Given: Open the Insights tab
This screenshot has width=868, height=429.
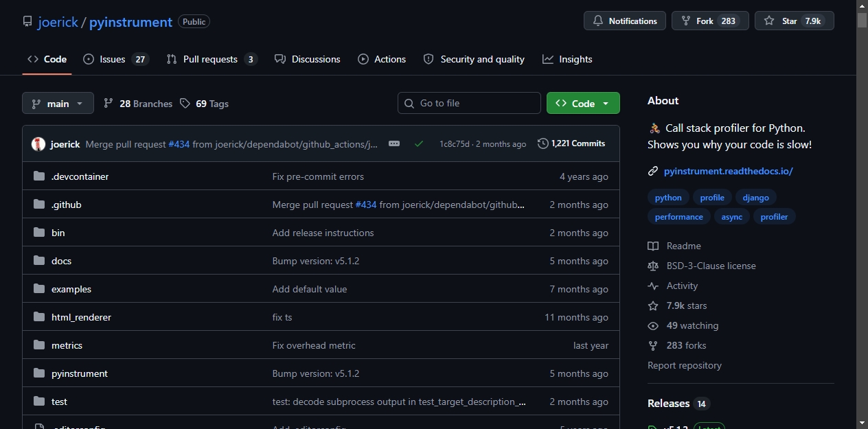Looking at the screenshot, I should (x=567, y=59).
